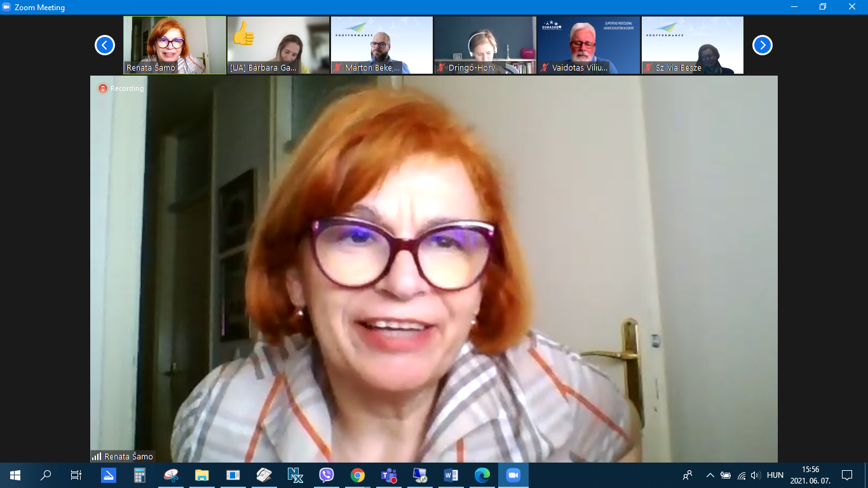
Task: Open HUN keyboard language switcher
Action: pos(775,475)
